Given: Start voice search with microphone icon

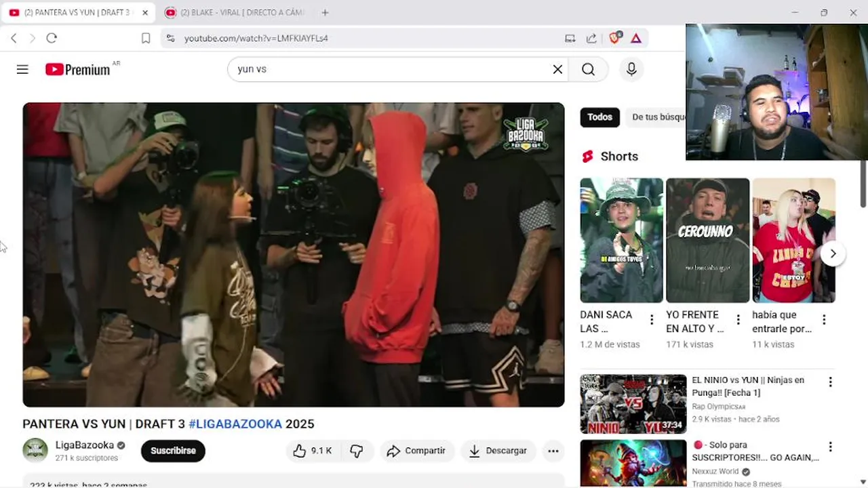Looking at the screenshot, I should click(631, 69).
